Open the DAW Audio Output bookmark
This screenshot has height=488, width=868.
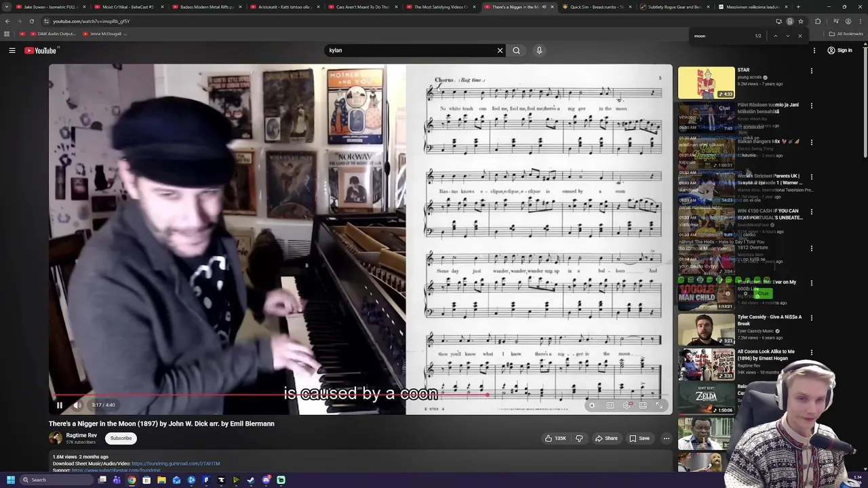pos(54,34)
